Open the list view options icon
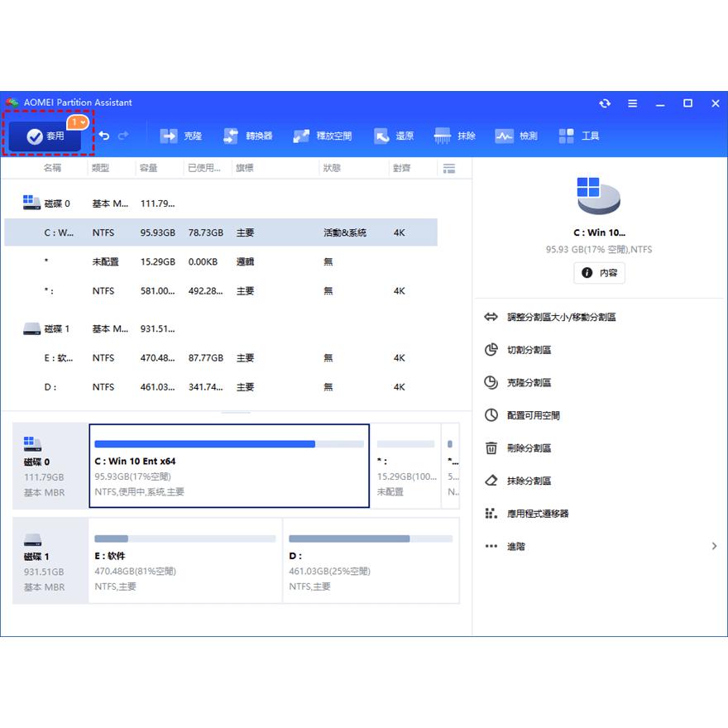The image size is (728, 728). [x=449, y=168]
